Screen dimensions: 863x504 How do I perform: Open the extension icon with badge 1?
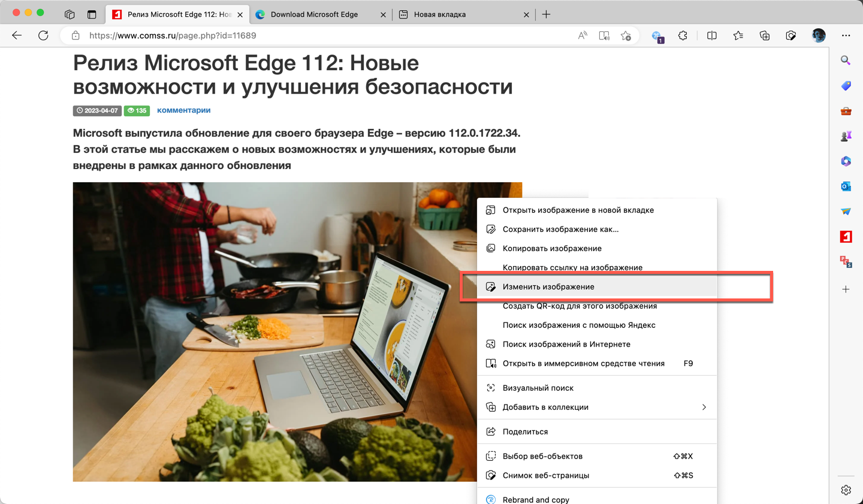coord(657,37)
